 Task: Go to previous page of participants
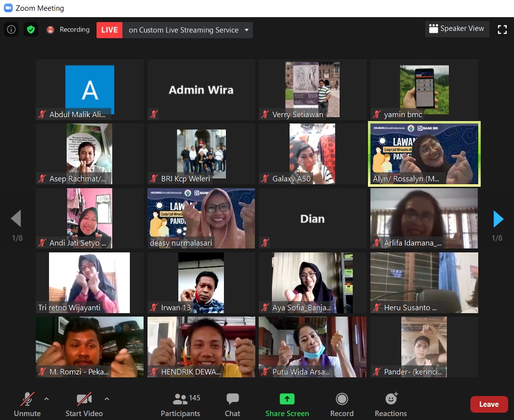click(x=16, y=219)
